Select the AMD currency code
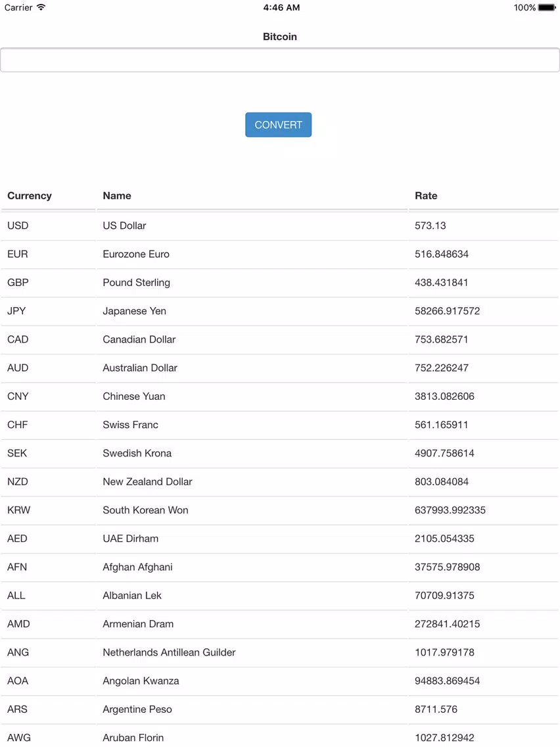Image resolution: width=560 pixels, height=747 pixels. pos(18,624)
